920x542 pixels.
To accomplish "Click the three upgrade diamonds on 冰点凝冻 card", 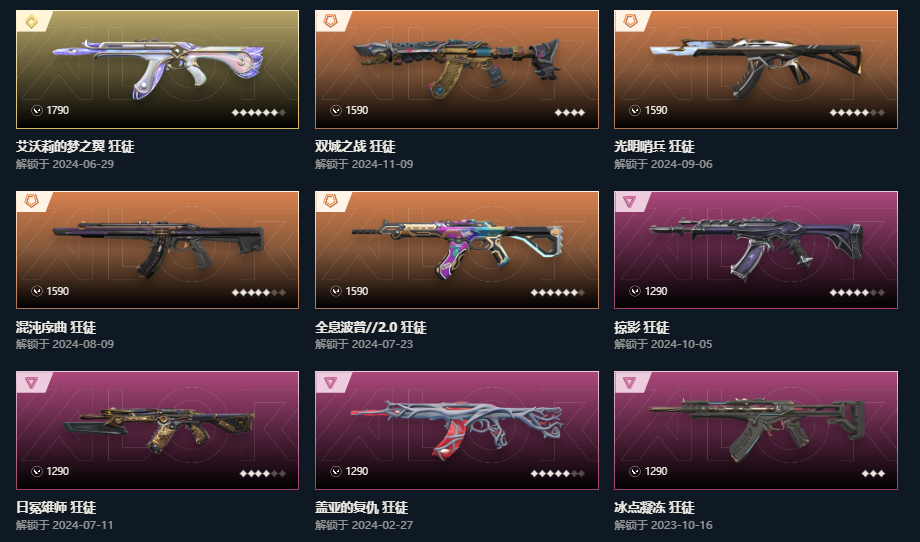I will [873, 473].
